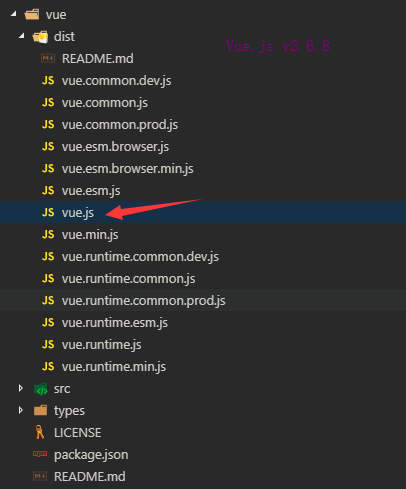Image resolution: width=406 pixels, height=489 pixels.
Task: Open the LICENSE file
Action: point(78,433)
